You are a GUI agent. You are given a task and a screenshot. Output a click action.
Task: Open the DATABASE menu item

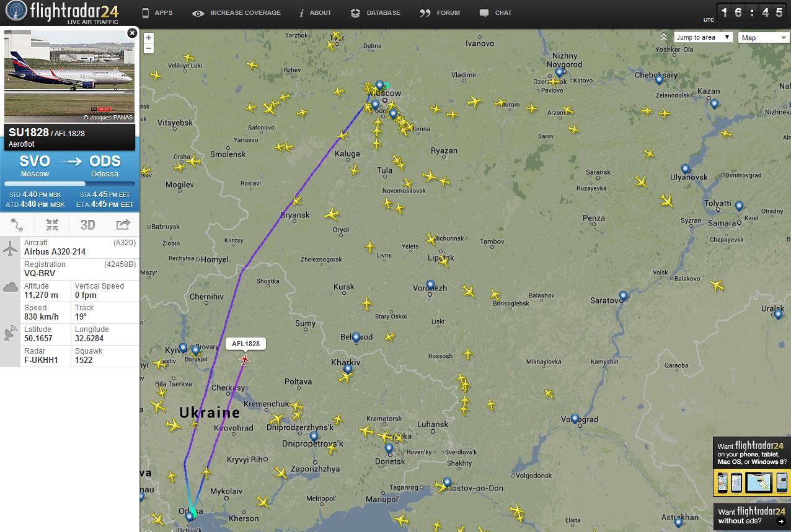(x=375, y=12)
